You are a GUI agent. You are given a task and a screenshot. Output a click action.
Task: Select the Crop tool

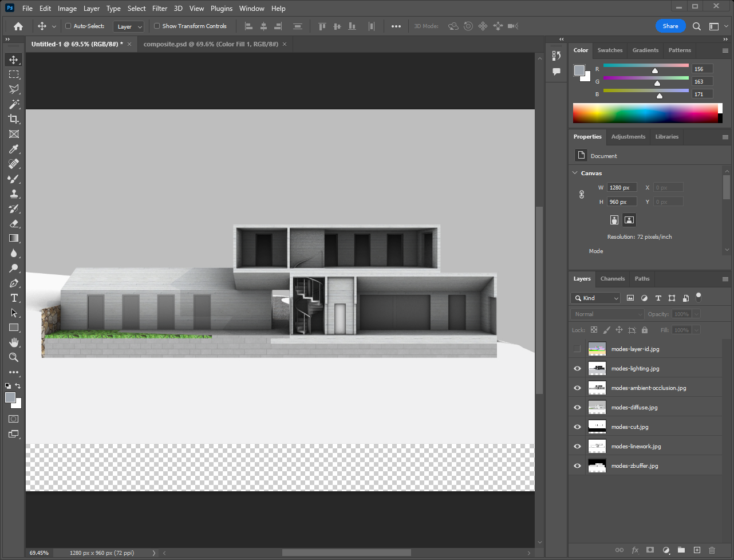point(14,119)
